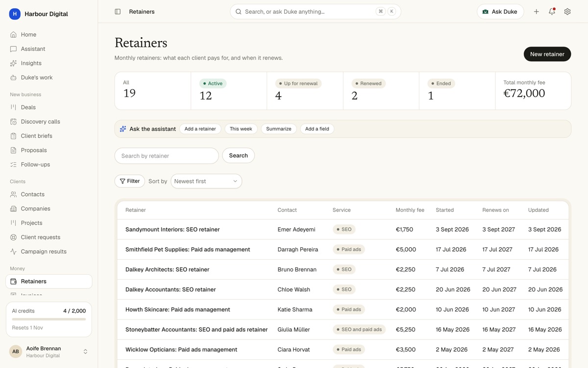Open Sandymount Interiors: SEO retainer row

pyautogui.click(x=343, y=230)
